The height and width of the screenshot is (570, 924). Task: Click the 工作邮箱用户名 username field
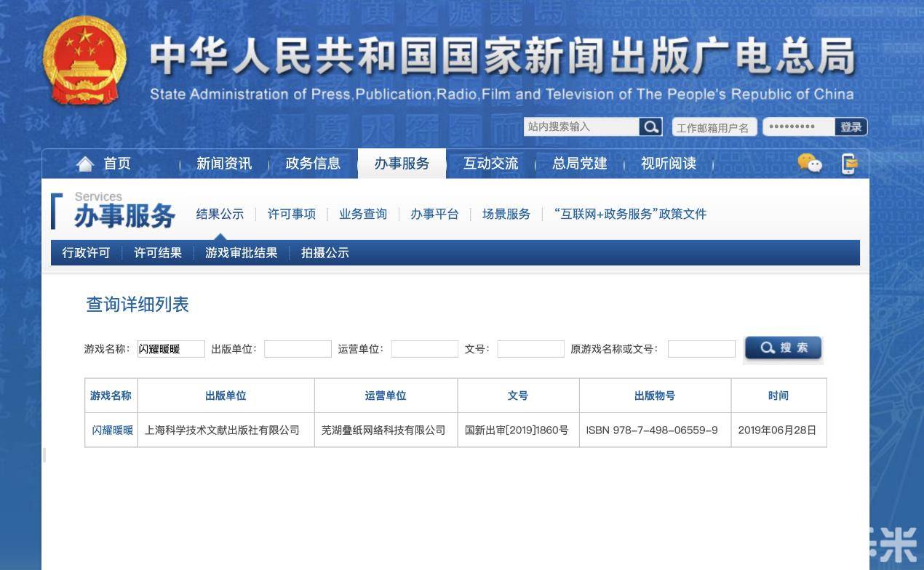[714, 127]
